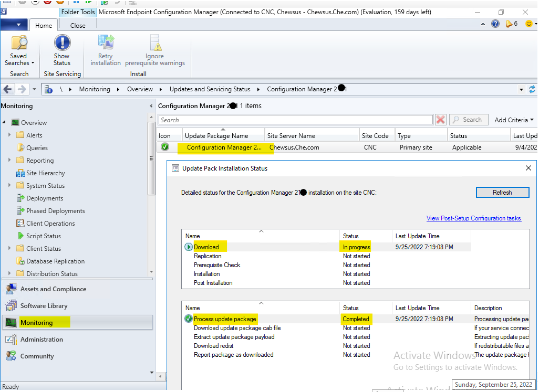The height and width of the screenshot is (392, 539).
Task: Expand the Alerts tree node
Action: pyautogui.click(x=9, y=135)
